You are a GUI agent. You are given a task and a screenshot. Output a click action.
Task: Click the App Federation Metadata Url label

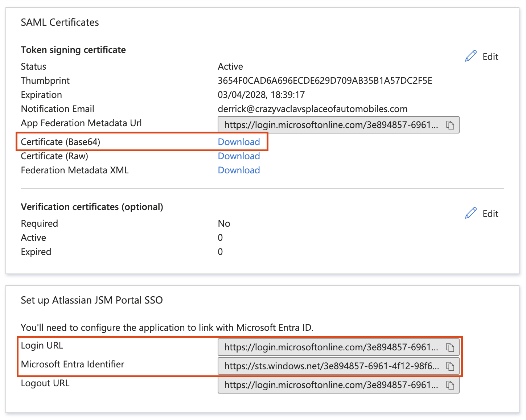(x=81, y=123)
